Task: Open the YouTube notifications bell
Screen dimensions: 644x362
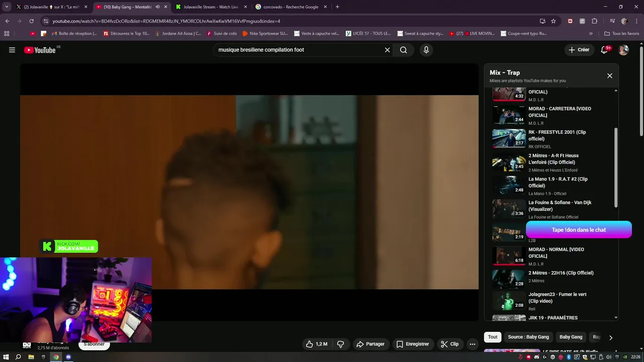Action: (605, 50)
